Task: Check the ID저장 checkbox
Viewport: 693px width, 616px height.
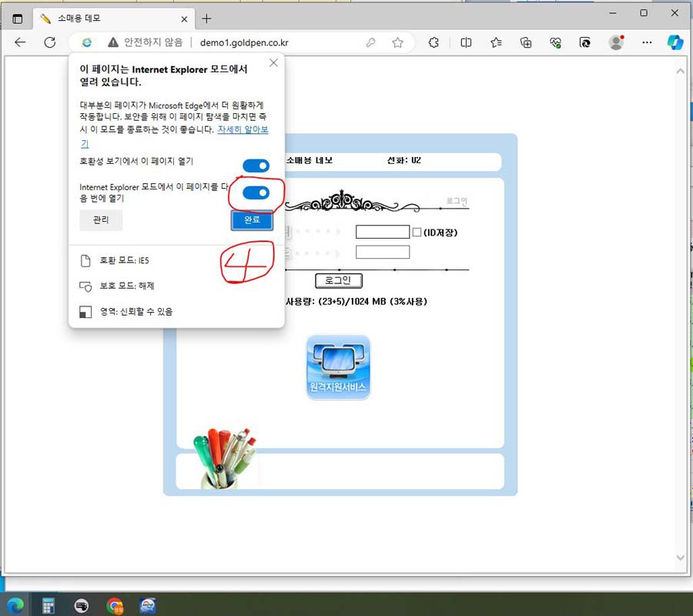Action: pyautogui.click(x=417, y=232)
